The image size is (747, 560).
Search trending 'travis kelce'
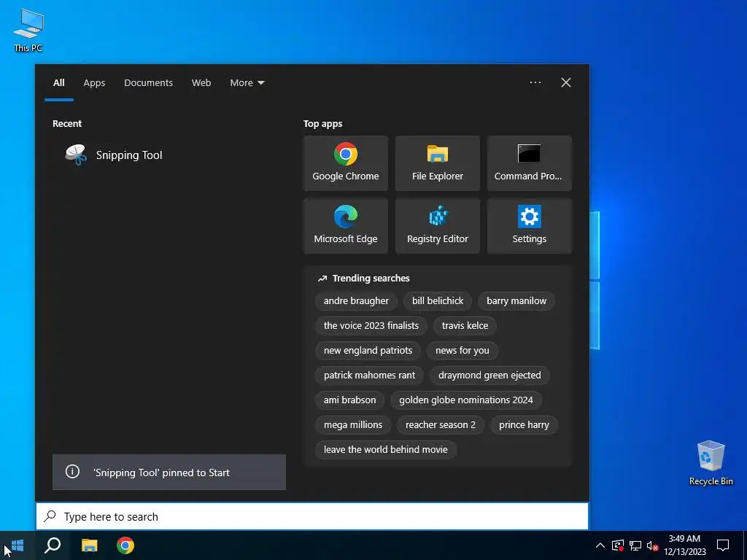click(x=465, y=326)
